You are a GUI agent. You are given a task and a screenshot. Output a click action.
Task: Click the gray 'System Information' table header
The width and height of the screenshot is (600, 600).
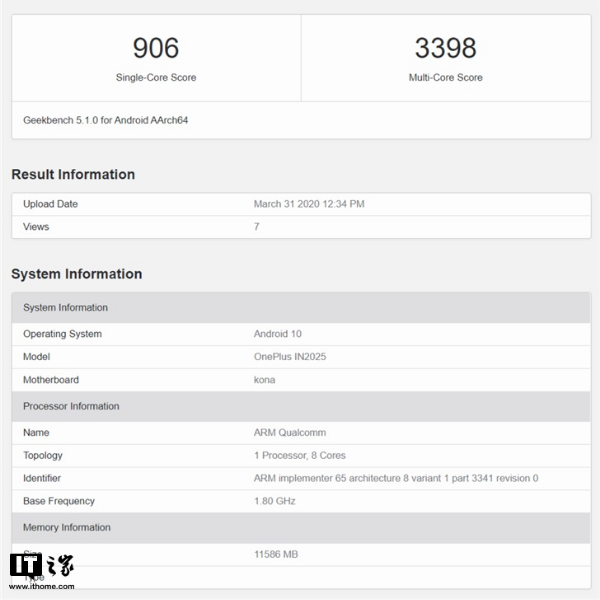[x=301, y=308]
